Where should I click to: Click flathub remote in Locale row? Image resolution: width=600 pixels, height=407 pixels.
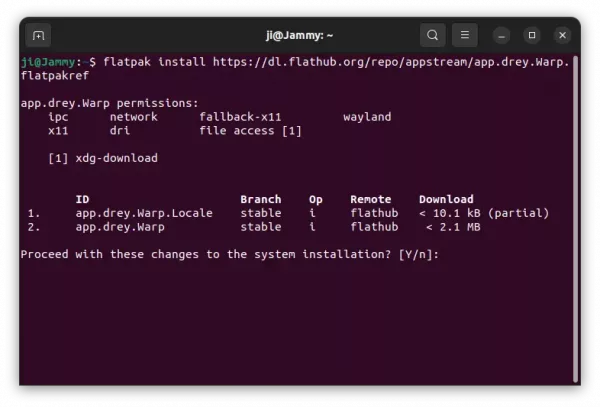point(374,213)
